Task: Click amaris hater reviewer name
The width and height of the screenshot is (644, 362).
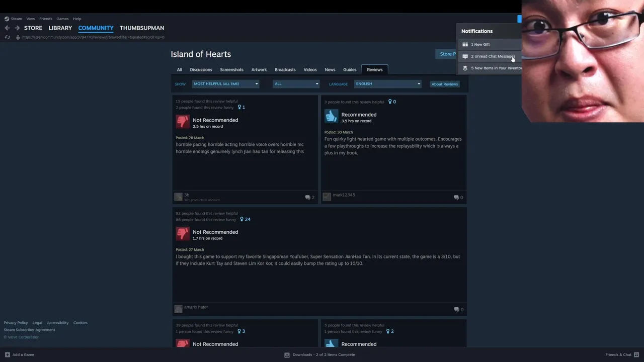Action: pyautogui.click(x=196, y=307)
